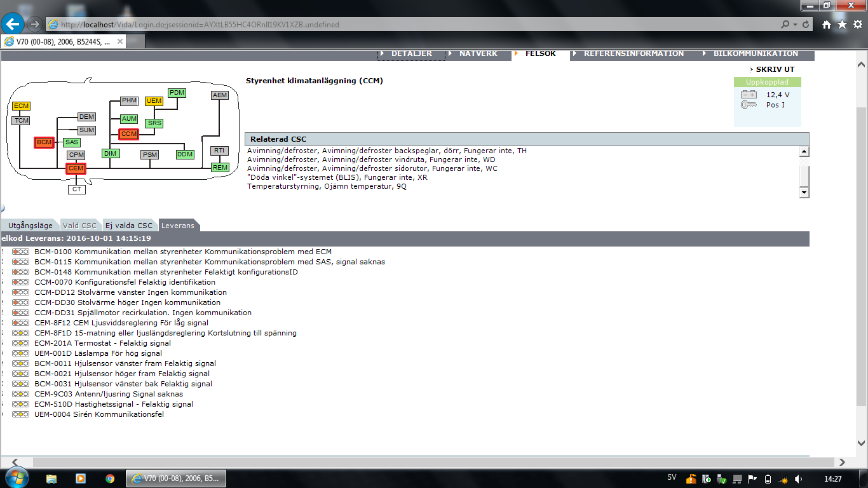Image resolution: width=868 pixels, height=488 pixels.
Task: Switch to the NÄTVERK tab
Action: (x=478, y=54)
